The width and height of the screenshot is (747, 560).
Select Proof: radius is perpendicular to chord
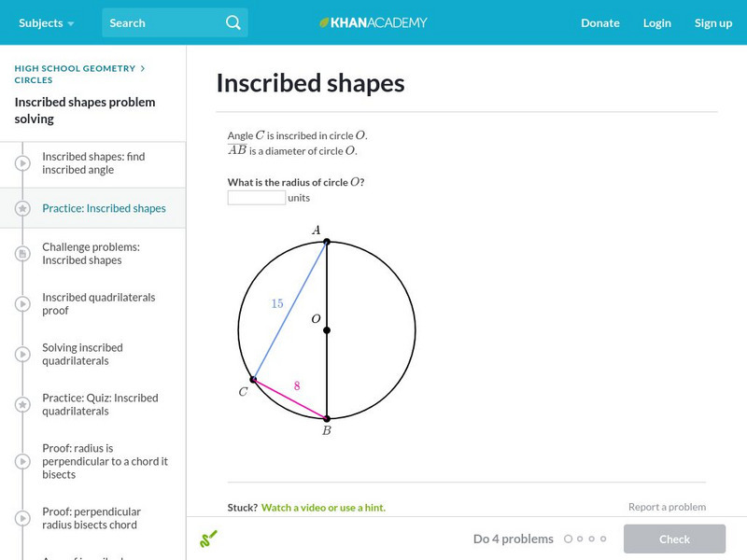(105, 461)
